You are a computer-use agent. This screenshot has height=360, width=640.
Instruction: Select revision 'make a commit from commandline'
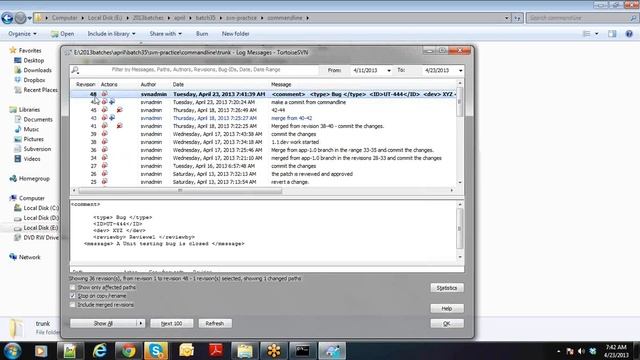pos(263,102)
